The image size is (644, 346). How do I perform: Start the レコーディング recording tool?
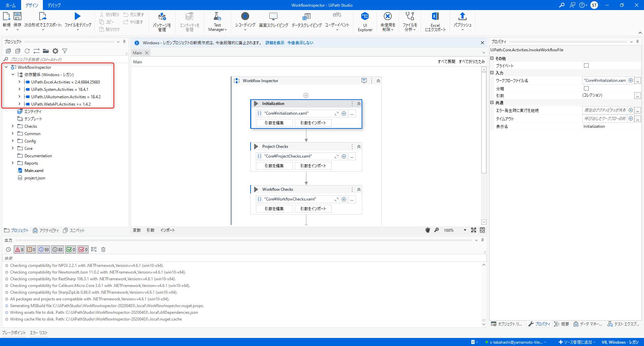[245, 21]
